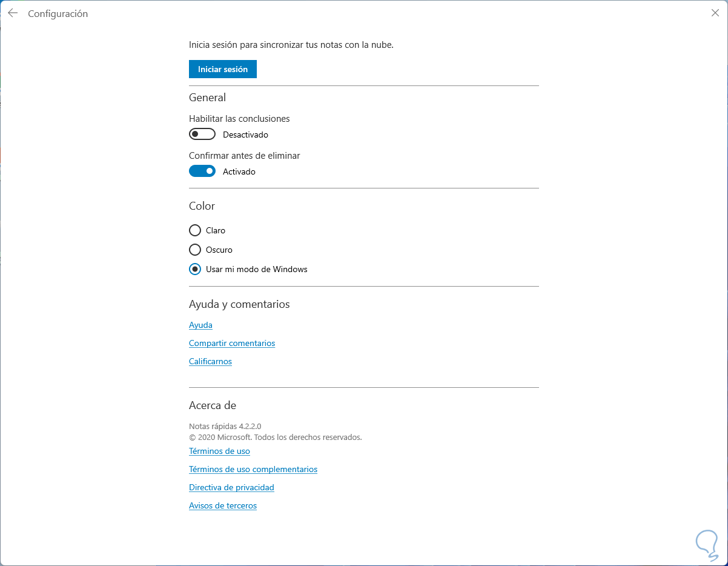Click the Activado status label

click(x=239, y=171)
